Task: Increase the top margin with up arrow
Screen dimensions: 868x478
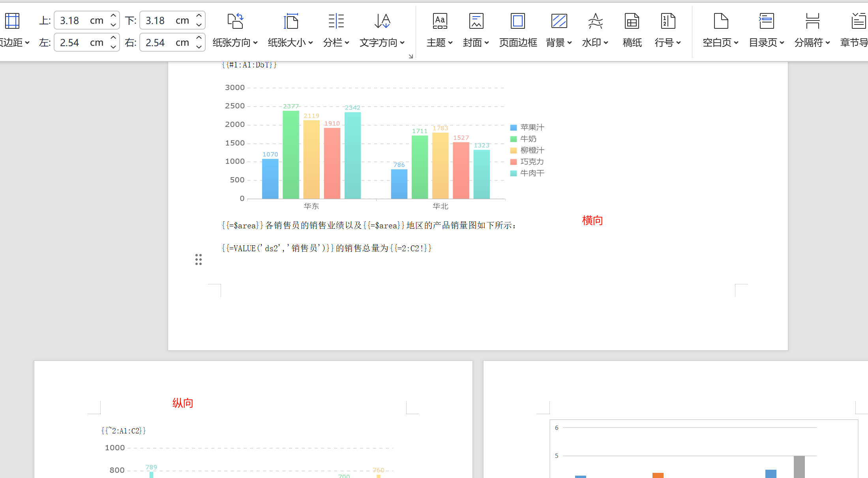Action: tap(113, 16)
